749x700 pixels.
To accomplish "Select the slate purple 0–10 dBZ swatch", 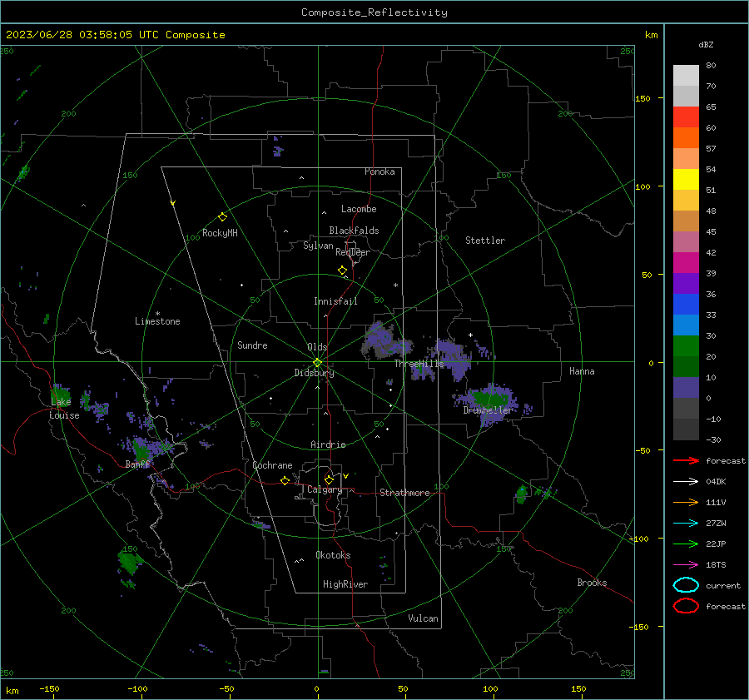I will coord(686,388).
